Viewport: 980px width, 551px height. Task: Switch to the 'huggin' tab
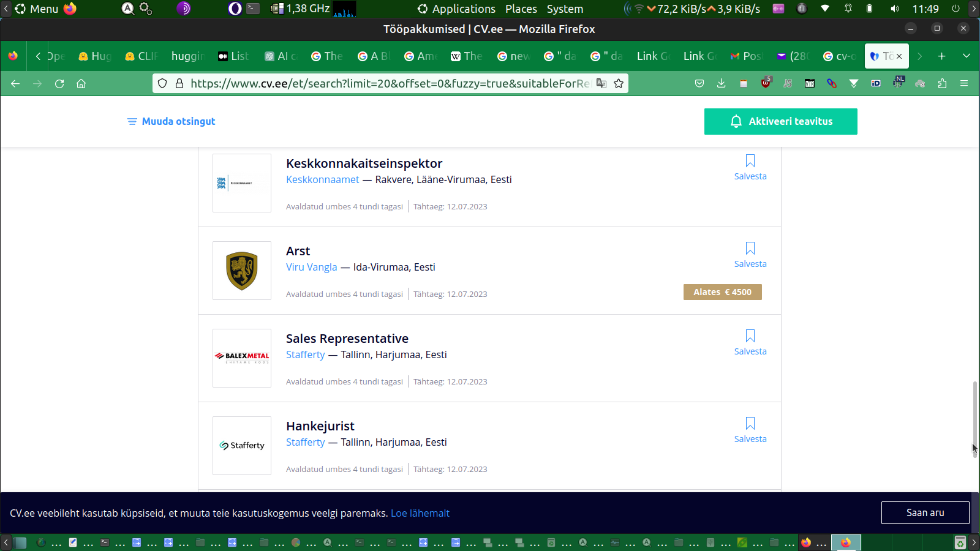pos(187,56)
